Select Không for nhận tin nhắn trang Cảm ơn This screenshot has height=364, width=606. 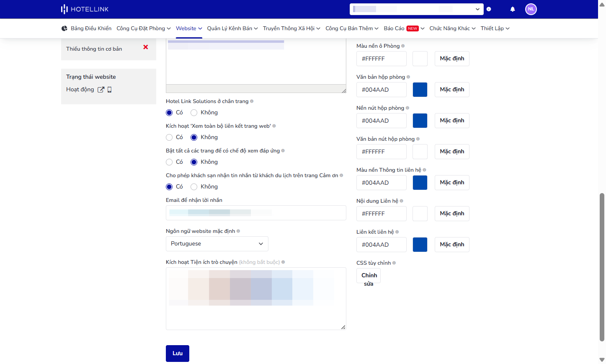pyautogui.click(x=194, y=187)
